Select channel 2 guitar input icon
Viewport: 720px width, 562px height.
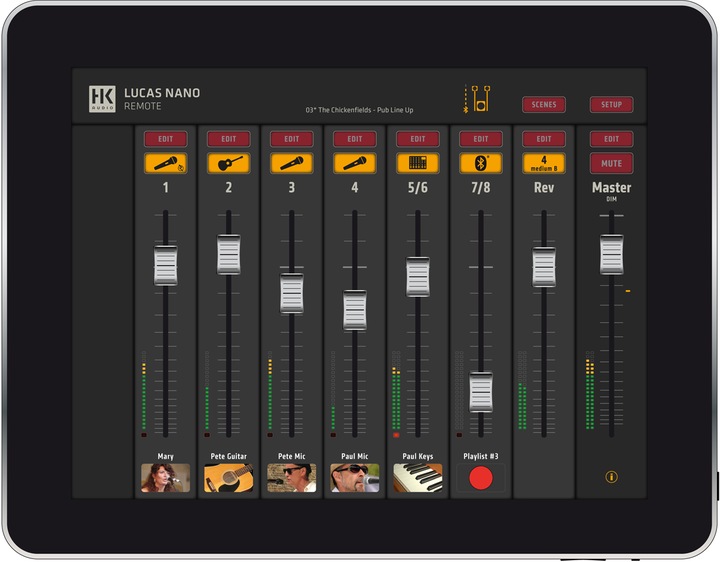[x=229, y=163]
